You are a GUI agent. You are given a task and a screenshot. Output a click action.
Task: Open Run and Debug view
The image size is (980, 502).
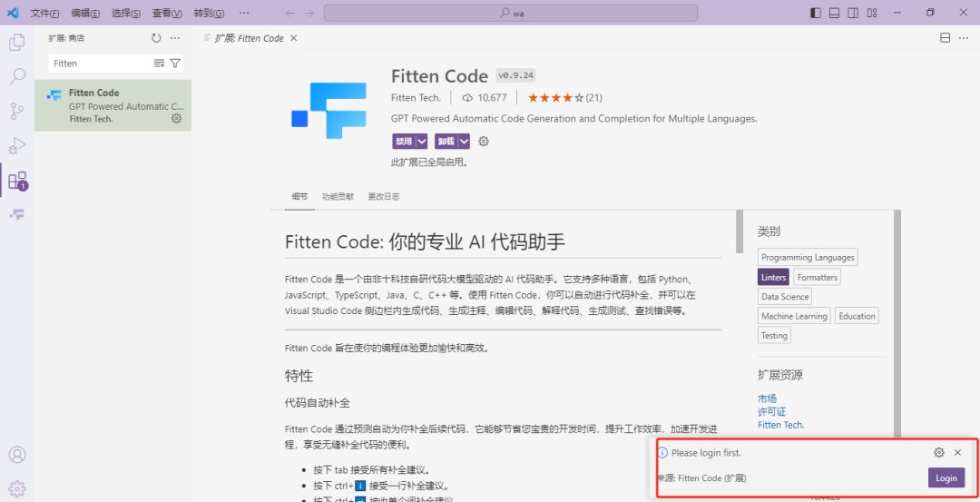point(17,145)
